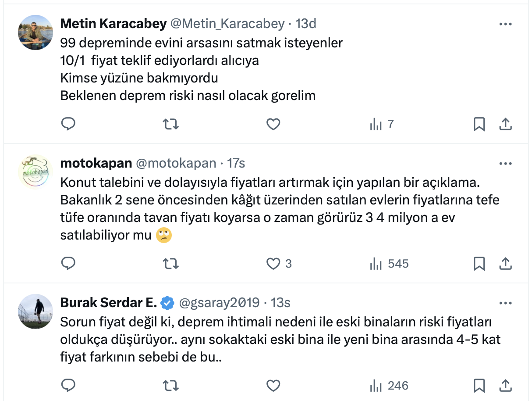Open more options for Burak Serdar E.'s tweet
Image resolution: width=532 pixels, height=401 pixels.
pos(505,303)
